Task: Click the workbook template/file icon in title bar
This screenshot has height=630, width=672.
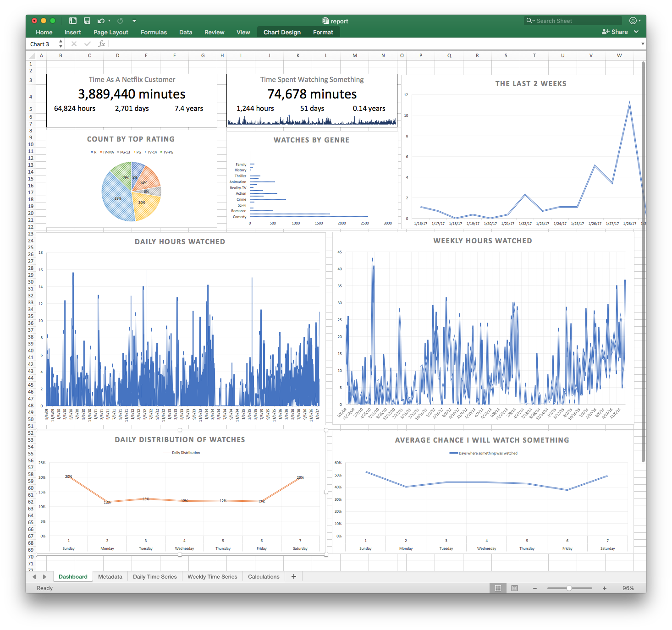Action: (x=72, y=21)
